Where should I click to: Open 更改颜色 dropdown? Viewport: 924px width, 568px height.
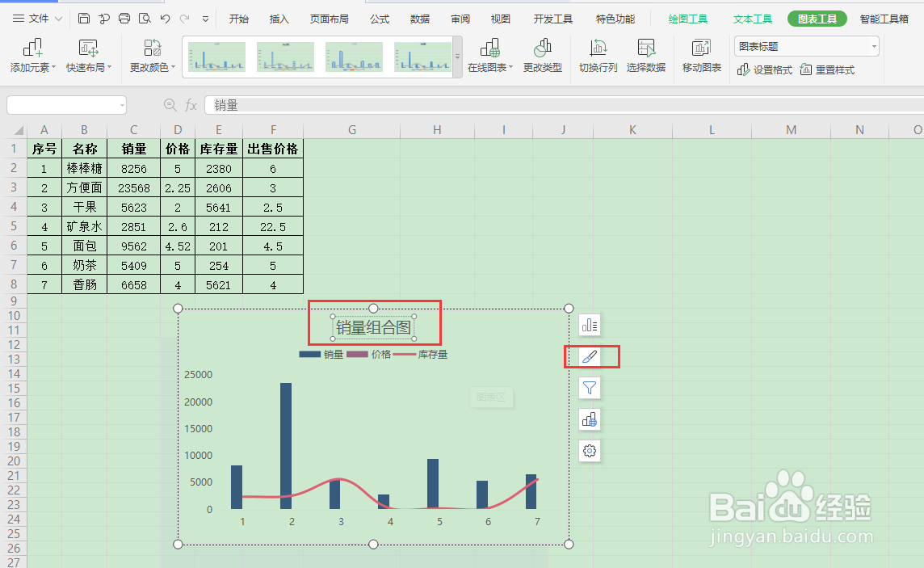(x=153, y=56)
